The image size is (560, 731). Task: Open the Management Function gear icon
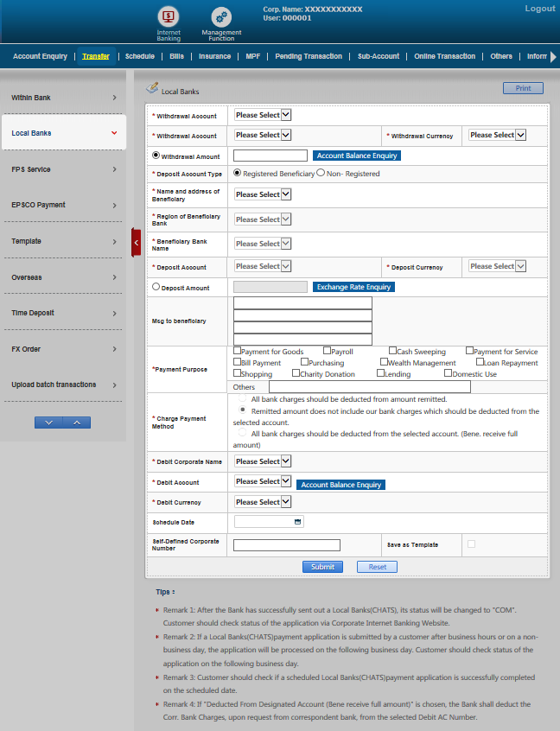coord(221,16)
